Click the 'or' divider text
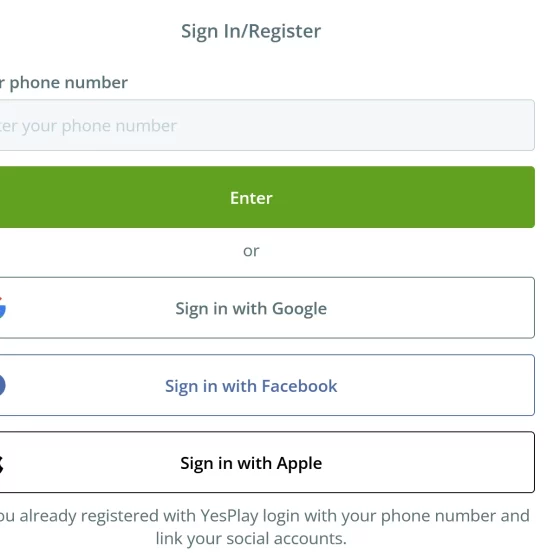Viewport: 560px width, 560px height. (x=251, y=251)
